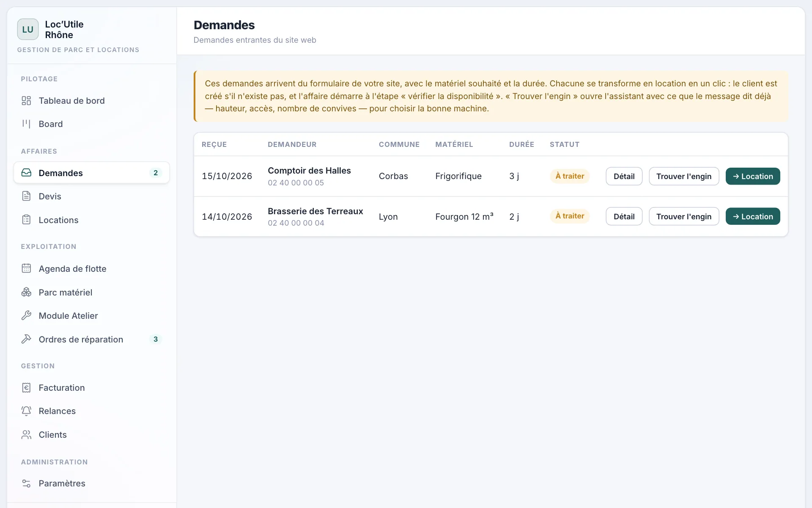Open Paramètres in Administration
This screenshot has width=812, height=508.
click(x=92, y=483)
